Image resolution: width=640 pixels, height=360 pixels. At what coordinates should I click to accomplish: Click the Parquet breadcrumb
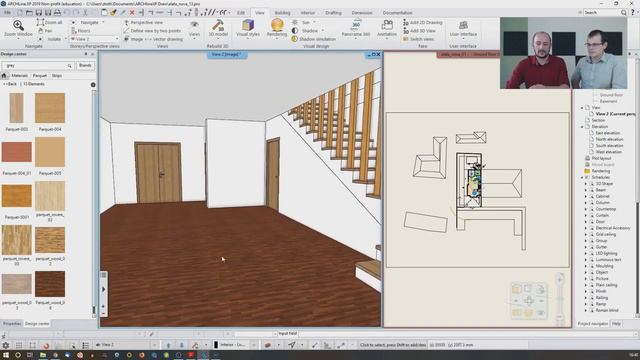40,76
